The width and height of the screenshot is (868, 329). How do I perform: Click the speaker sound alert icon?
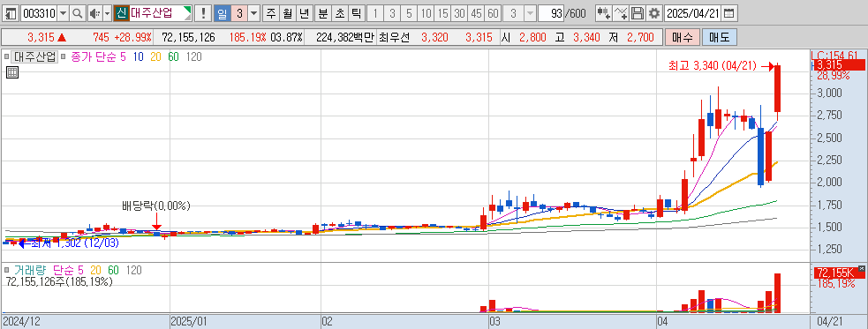[94, 13]
